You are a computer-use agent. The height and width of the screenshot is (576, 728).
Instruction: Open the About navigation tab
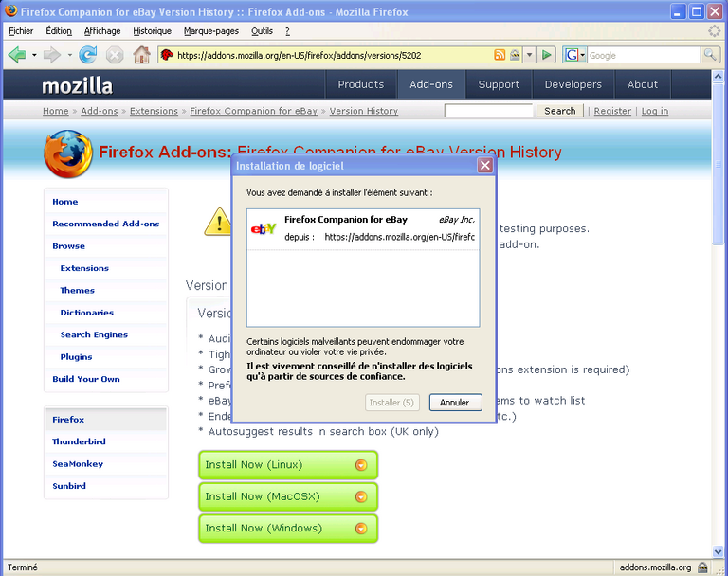(643, 84)
